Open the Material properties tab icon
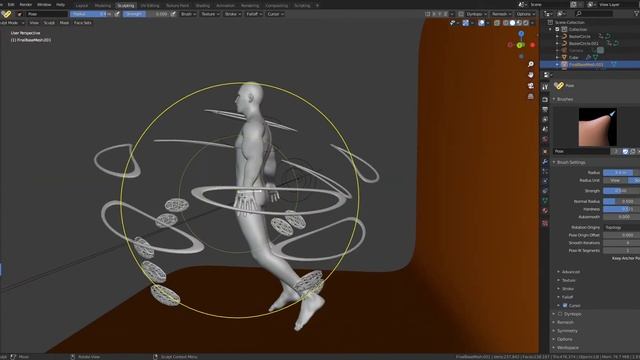Screen dimensions: 640x360 (545, 211)
